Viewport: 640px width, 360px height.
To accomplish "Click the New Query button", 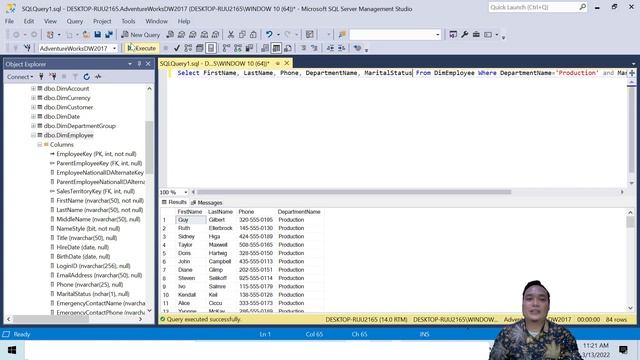I will tap(141, 35).
